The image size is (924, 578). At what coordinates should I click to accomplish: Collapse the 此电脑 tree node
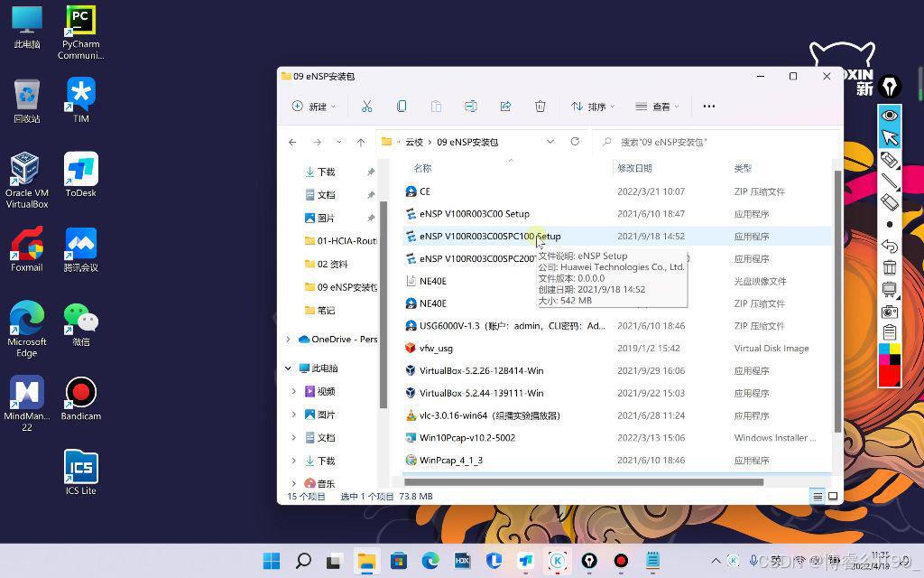pyautogui.click(x=288, y=368)
